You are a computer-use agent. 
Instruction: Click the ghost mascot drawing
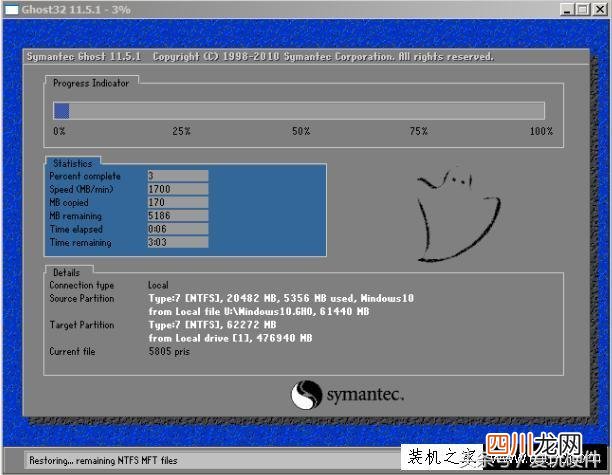(x=458, y=214)
